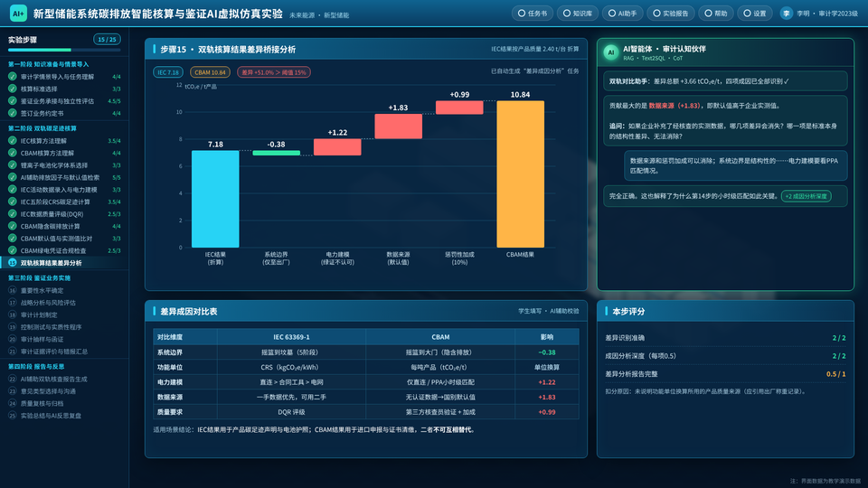The height and width of the screenshot is (488, 868).
Task: Click the green 系统边界 -0.38 bar
Action: 277,153
